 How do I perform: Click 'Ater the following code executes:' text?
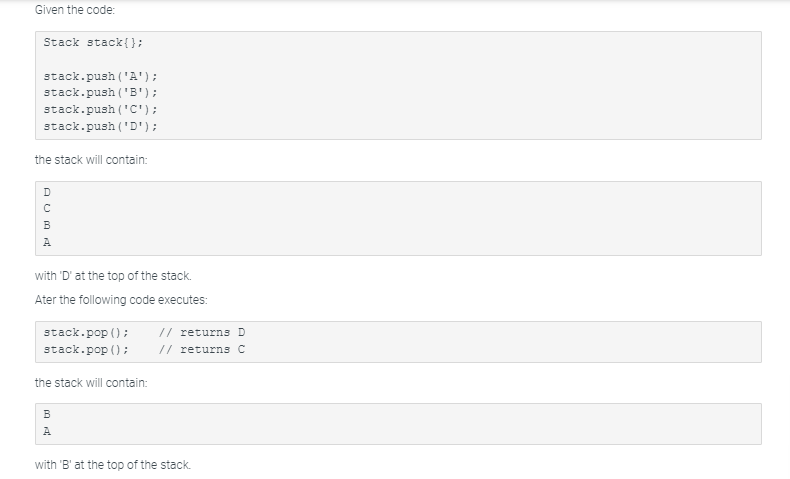pyautogui.click(x=121, y=299)
